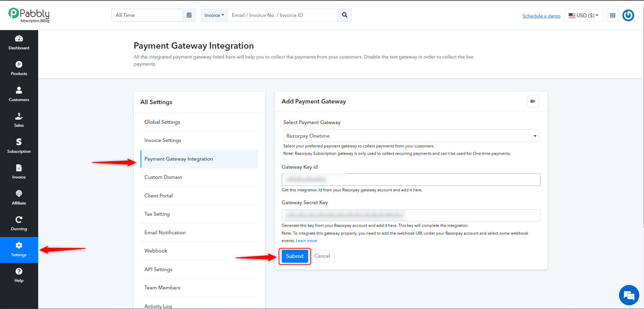
Task: Open the Affiliate sidebar section
Action: click(19, 198)
